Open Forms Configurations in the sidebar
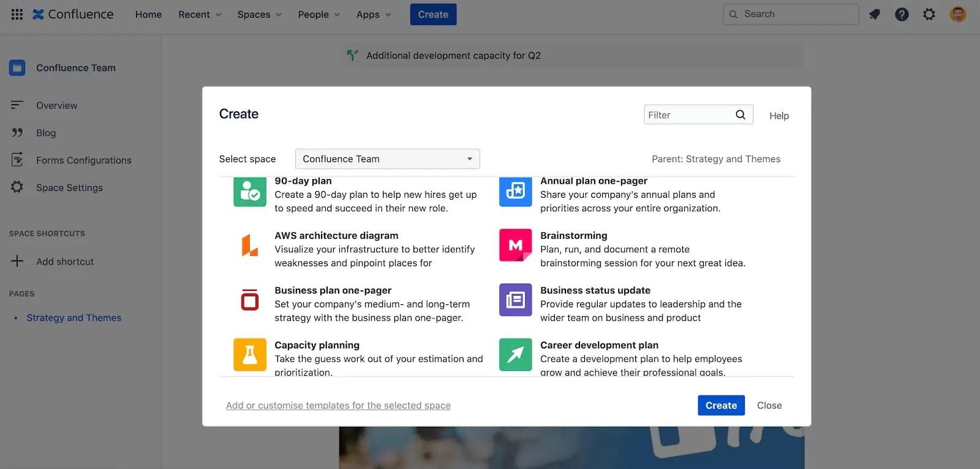The width and height of the screenshot is (980, 469). tap(84, 160)
